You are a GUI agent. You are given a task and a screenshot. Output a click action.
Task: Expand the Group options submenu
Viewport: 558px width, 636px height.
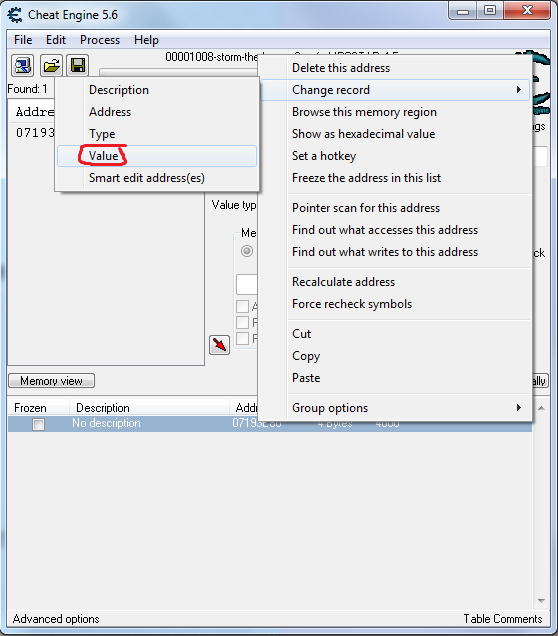pos(395,408)
